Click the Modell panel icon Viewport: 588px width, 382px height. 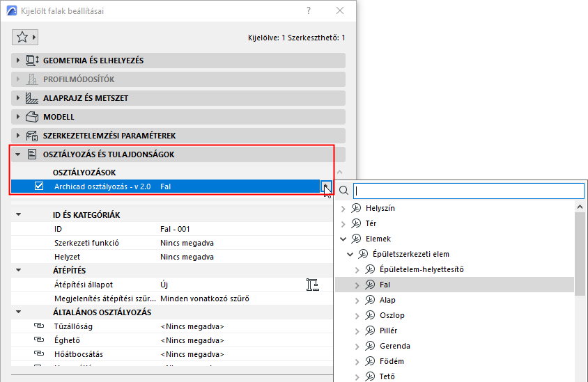pyautogui.click(x=32, y=117)
